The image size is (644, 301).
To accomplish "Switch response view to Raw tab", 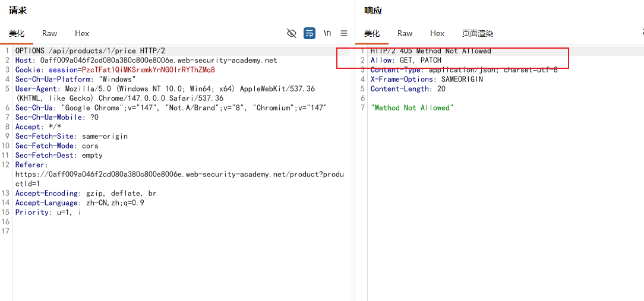I will coord(405,34).
